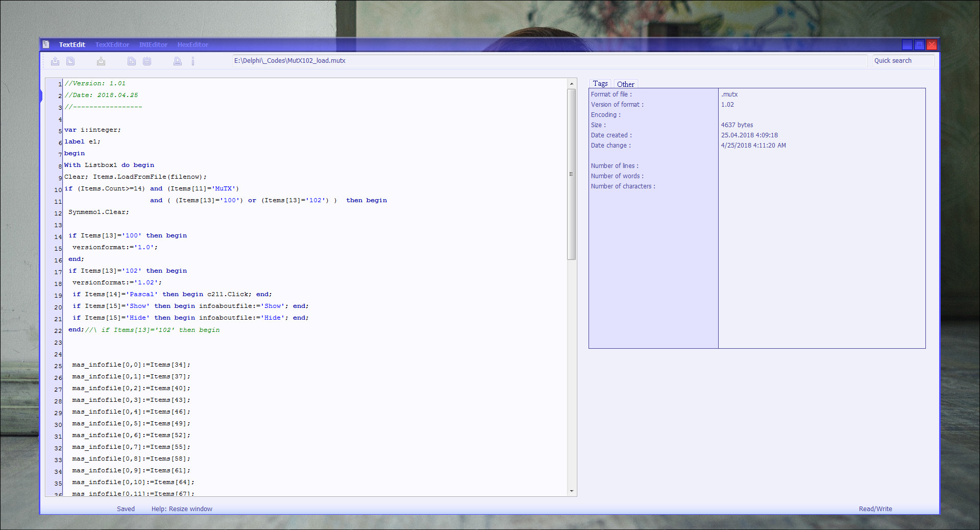Click the calendar date toolbar icon
Screen dimensions: 980x530
[x=147, y=61]
